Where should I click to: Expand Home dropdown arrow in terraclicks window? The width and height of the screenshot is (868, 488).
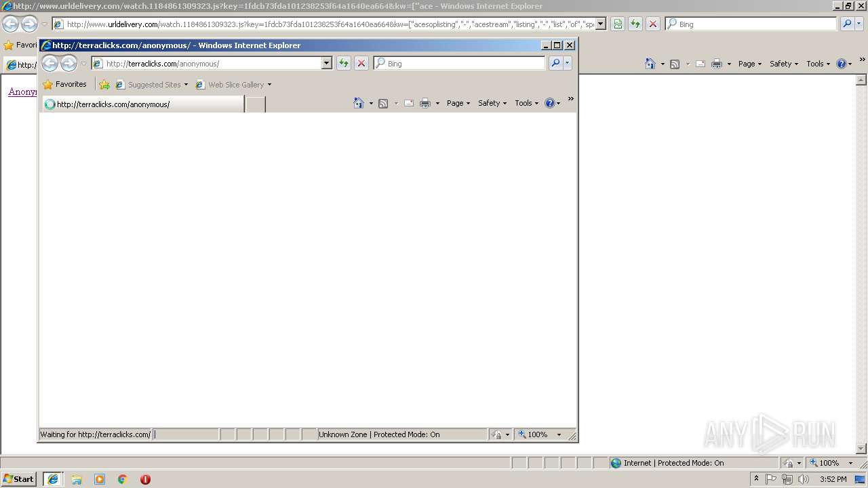[371, 103]
